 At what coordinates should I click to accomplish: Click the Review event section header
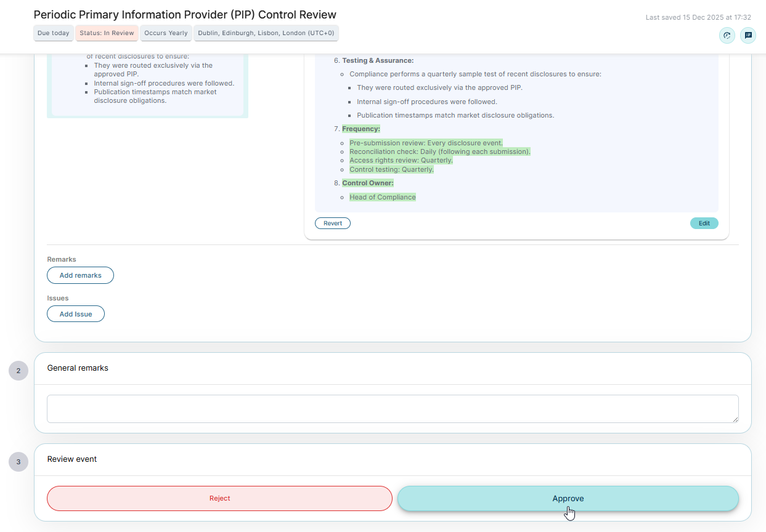tap(72, 459)
